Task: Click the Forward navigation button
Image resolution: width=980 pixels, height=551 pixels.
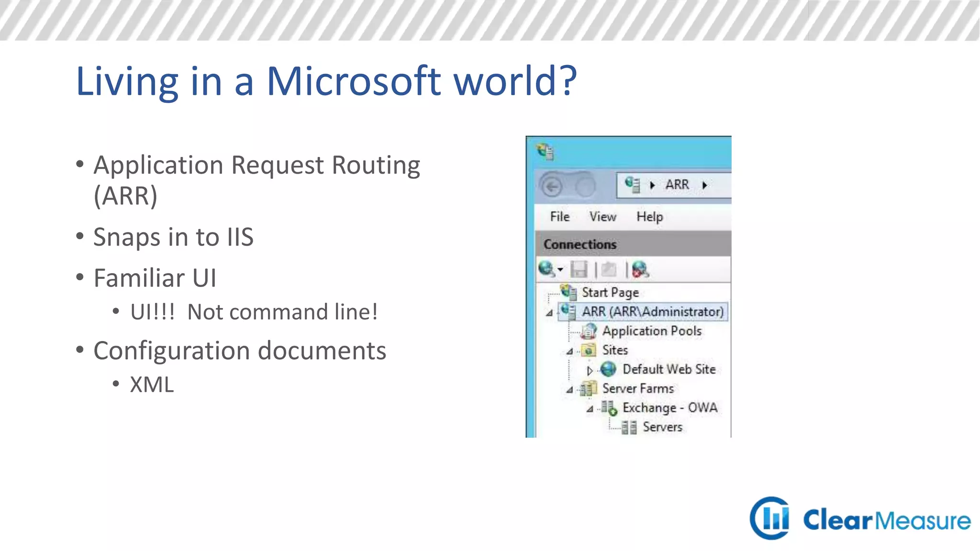Action: coord(584,187)
